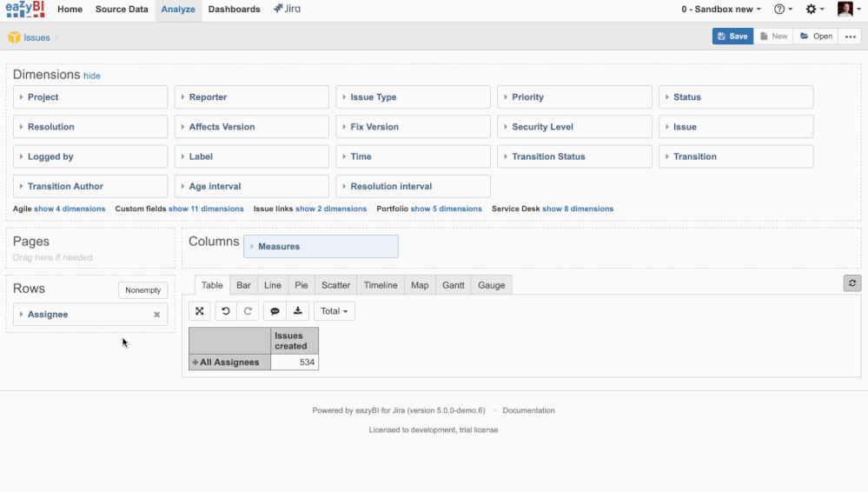Click the Save button
This screenshot has width=868, height=492.
point(732,37)
